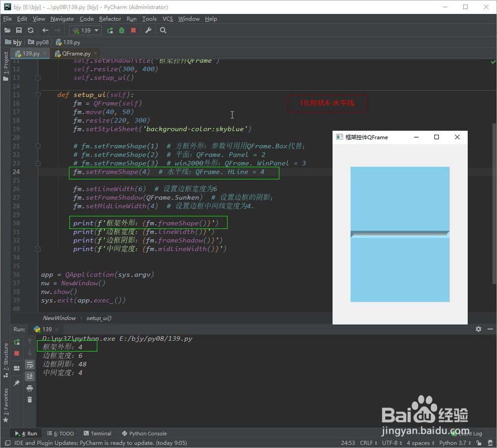Image resolution: width=497 pixels, height=448 pixels.
Task: Click the bjy breadcrumb folder
Action: [13, 42]
